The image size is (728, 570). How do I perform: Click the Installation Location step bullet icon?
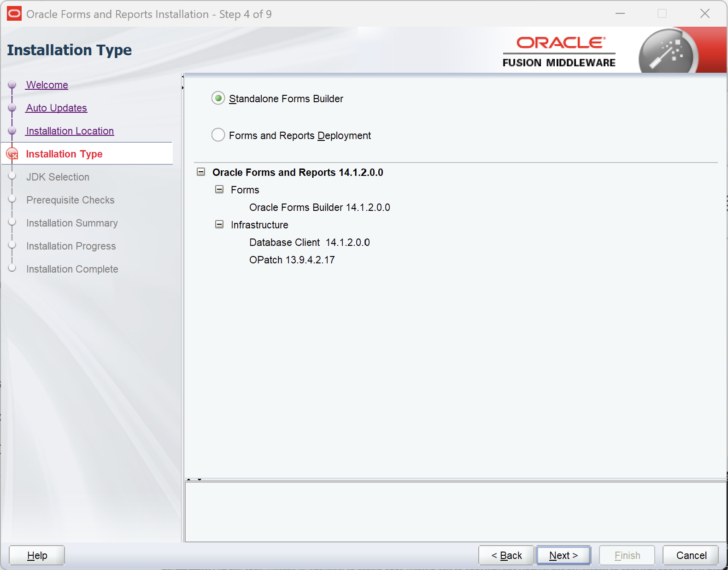(12, 131)
